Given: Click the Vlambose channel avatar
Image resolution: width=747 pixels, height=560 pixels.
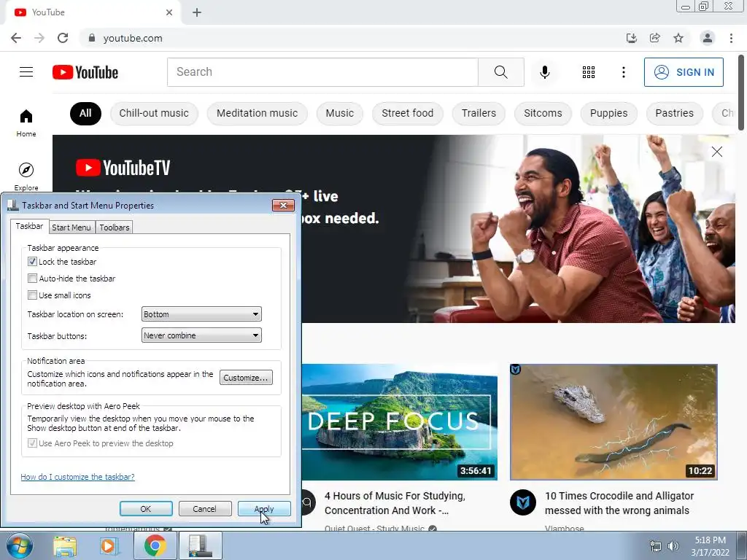Looking at the screenshot, I should pyautogui.click(x=523, y=502).
